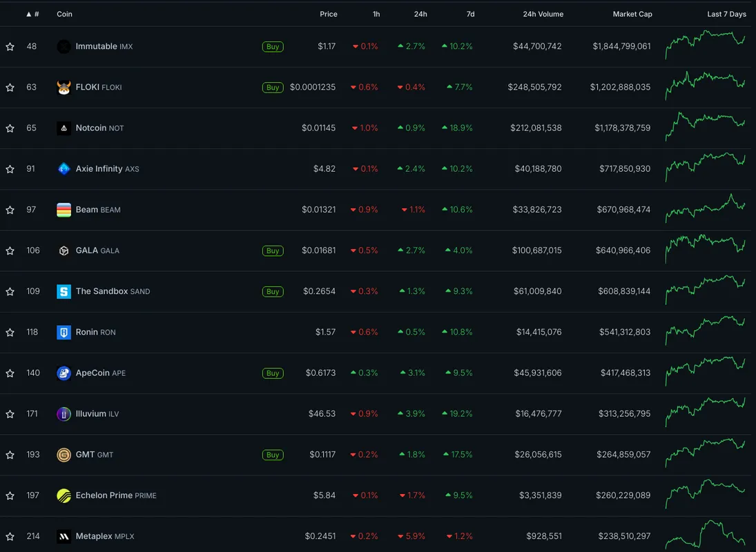This screenshot has height=552, width=756.
Task: Open Beam's 7-day sparkline chart
Action: click(706, 208)
